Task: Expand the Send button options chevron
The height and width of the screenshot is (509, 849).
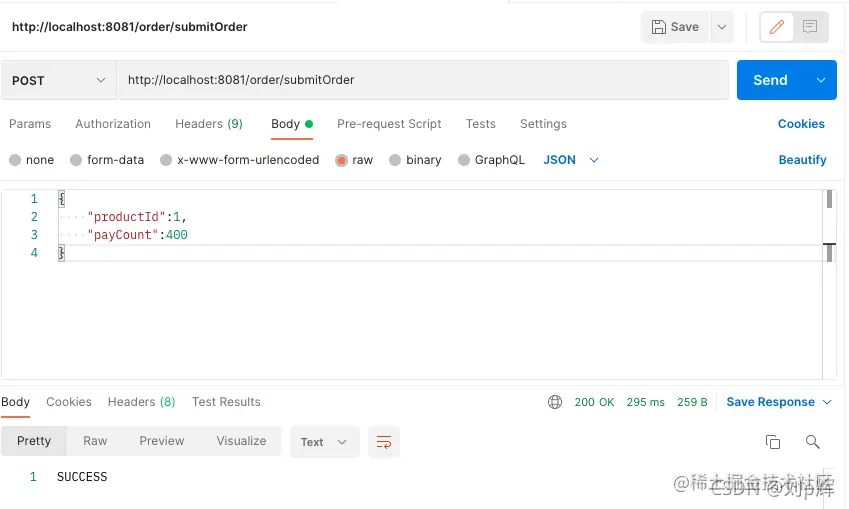Action: tap(821, 80)
